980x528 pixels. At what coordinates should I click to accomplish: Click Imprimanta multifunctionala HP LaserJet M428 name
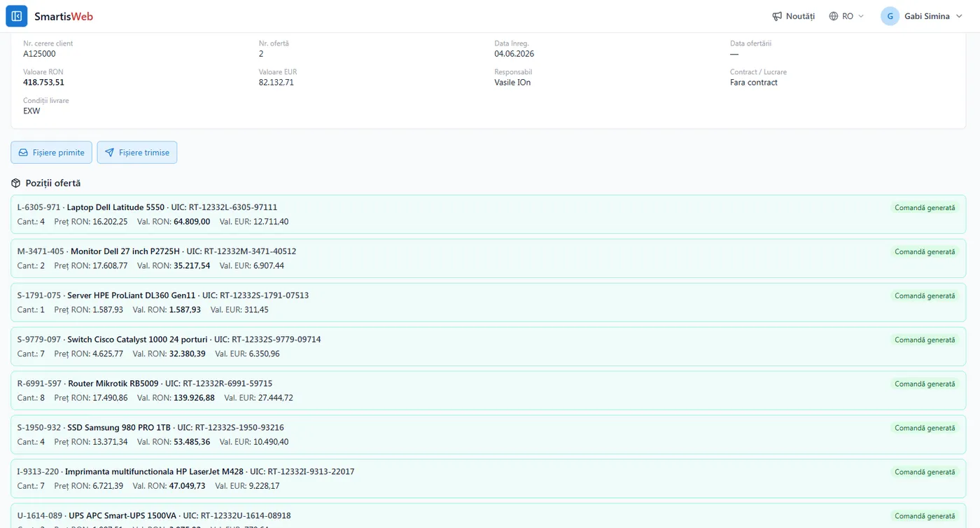pos(154,472)
